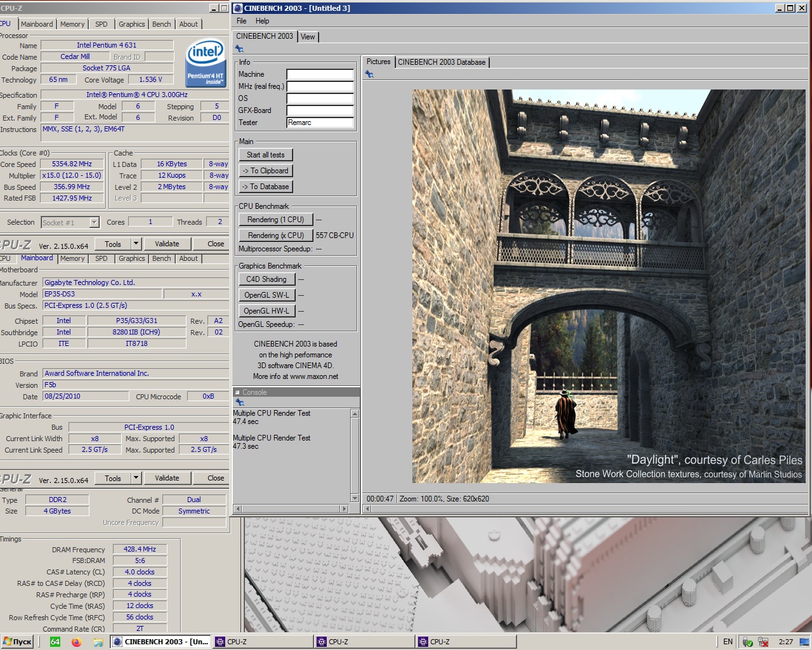The height and width of the screenshot is (650, 812).
Task: Click the Machine input field
Action: [x=320, y=74]
